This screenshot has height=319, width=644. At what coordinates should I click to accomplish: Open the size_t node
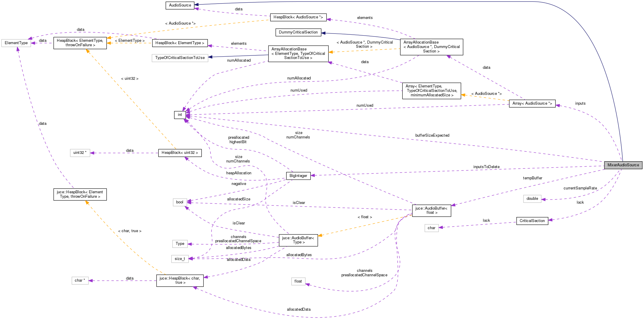tap(180, 259)
